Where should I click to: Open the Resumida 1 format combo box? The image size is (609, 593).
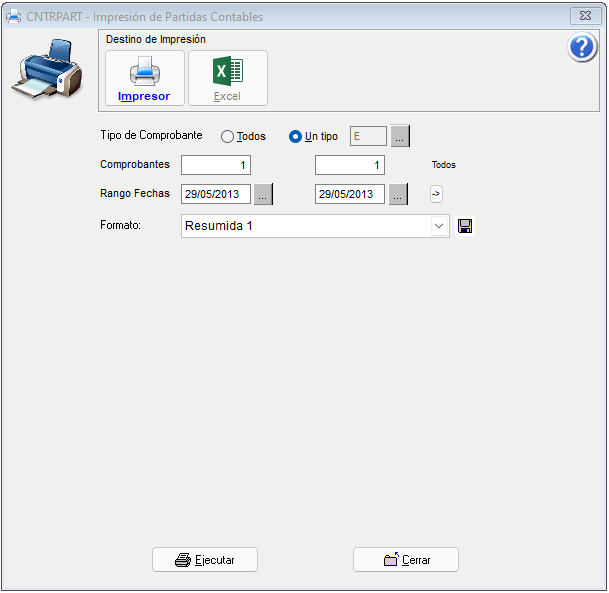[x=315, y=226]
